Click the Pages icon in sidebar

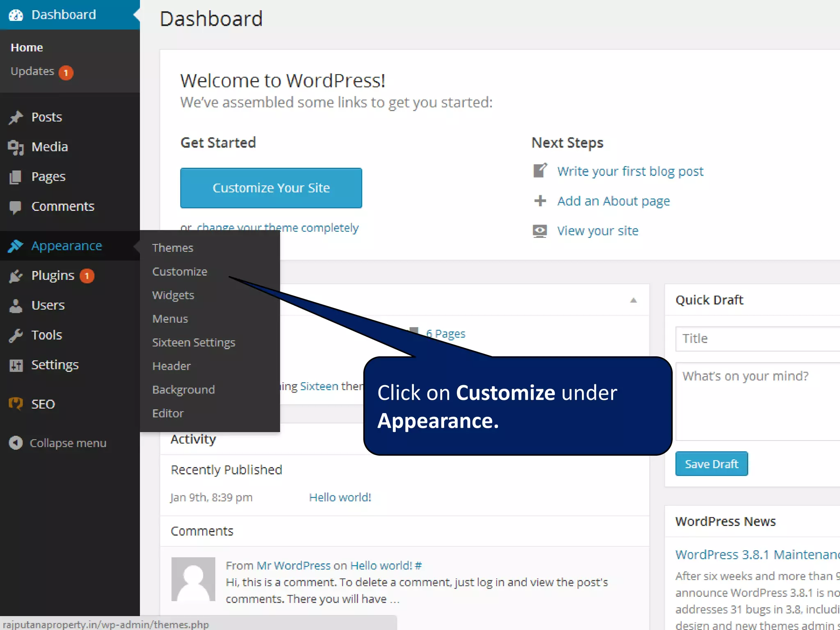[16, 177]
